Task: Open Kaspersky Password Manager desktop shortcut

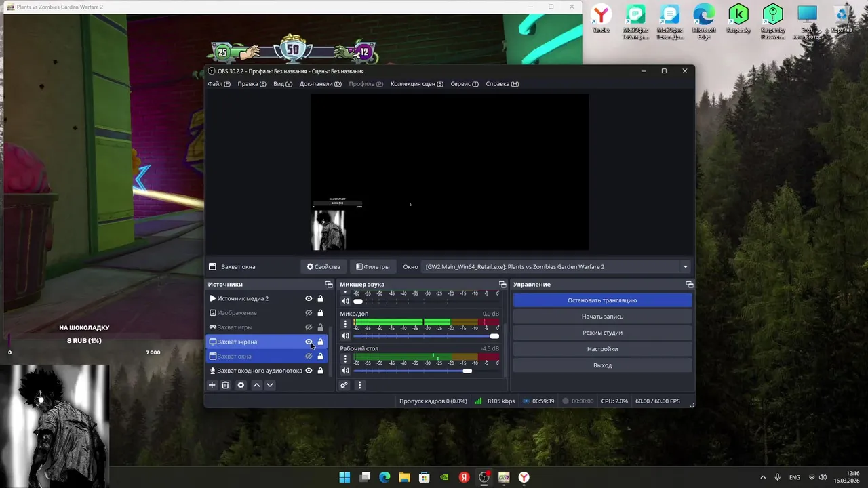Action: pos(772,22)
